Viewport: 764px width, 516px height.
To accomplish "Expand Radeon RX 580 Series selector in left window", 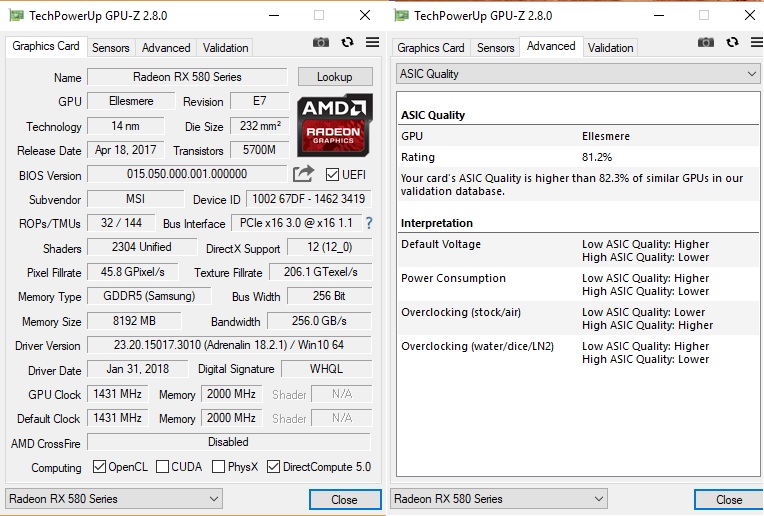I will pyautogui.click(x=114, y=499).
